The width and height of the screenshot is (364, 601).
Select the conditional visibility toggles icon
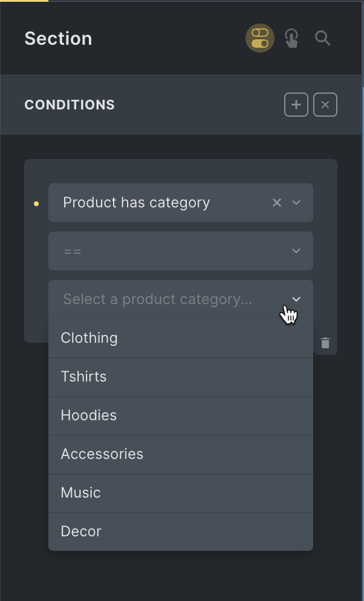(x=259, y=38)
